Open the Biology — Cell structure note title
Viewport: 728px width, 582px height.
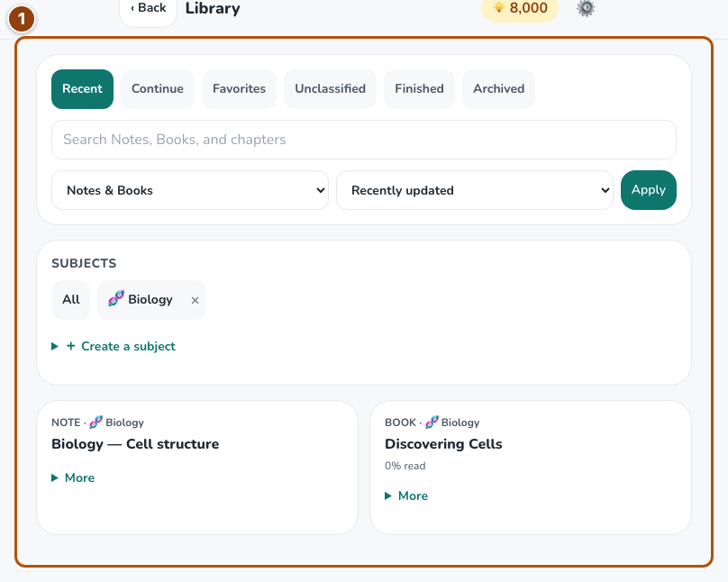click(x=135, y=444)
